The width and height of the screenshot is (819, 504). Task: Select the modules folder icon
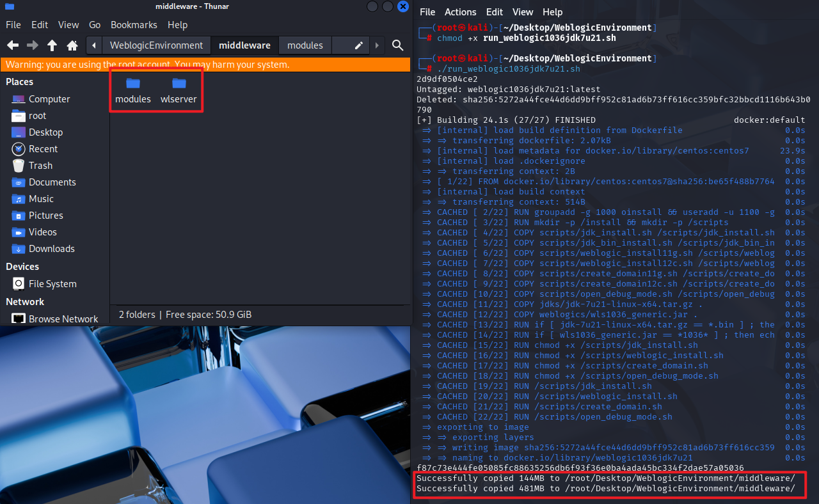click(x=133, y=83)
